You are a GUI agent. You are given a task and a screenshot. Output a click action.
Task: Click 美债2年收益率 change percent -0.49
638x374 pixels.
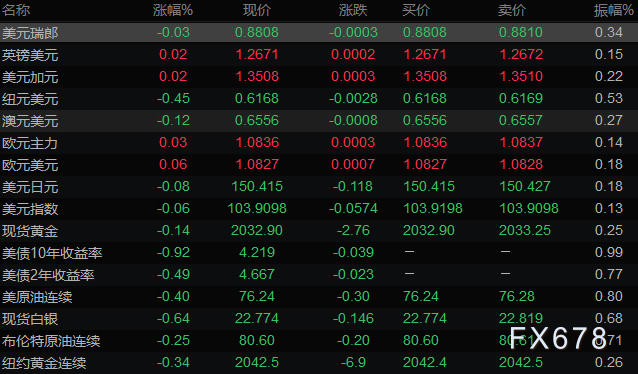pos(173,274)
